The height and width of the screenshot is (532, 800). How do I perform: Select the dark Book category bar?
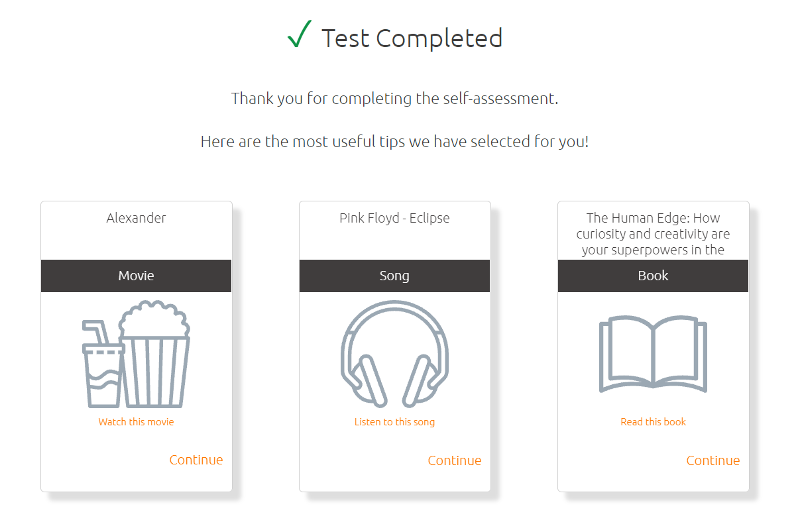653,276
